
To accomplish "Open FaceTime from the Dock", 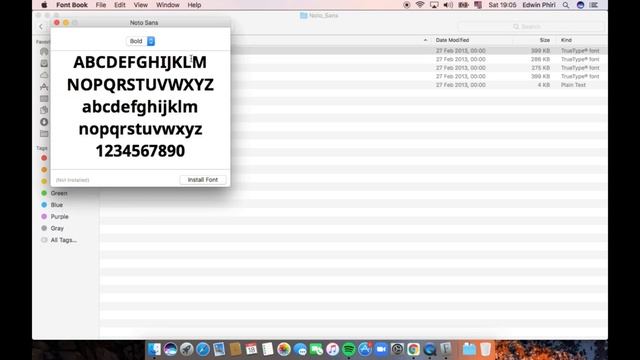I will 316,349.
